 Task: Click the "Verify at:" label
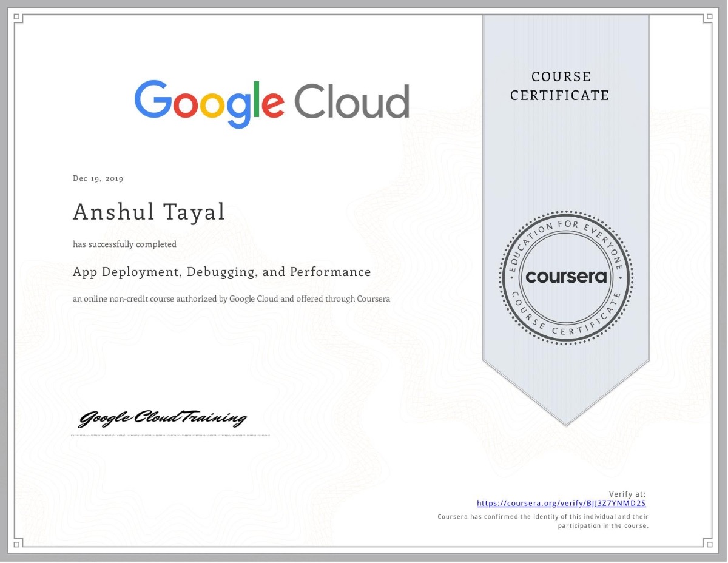(627, 494)
